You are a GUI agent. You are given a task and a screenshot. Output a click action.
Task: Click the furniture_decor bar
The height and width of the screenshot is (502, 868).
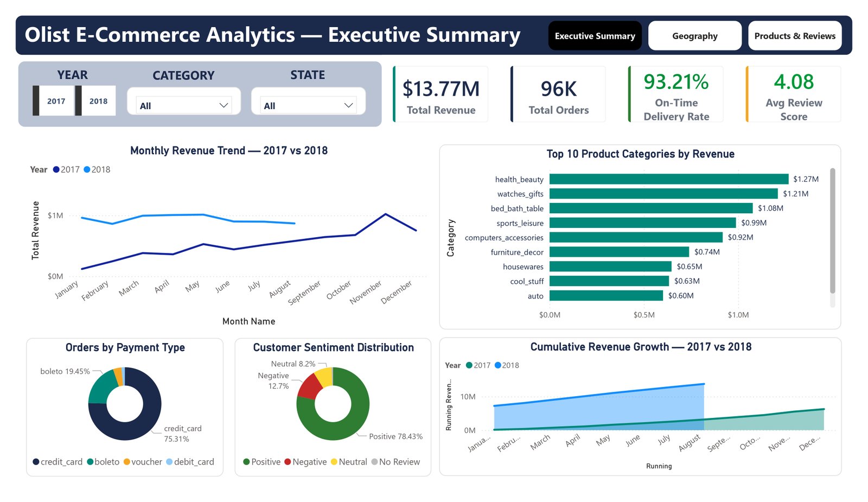click(619, 252)
